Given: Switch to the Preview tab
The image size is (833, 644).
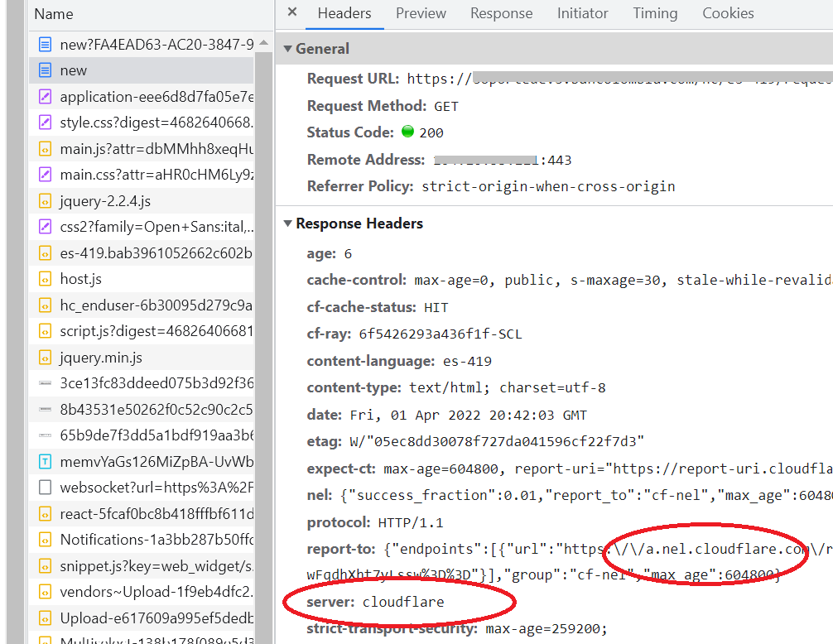Looking at the screenshot, I should click(x=421, y=13).
